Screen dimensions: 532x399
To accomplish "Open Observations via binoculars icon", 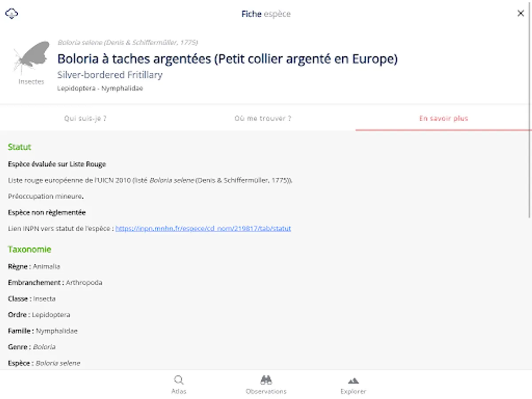I will (266, 380).
